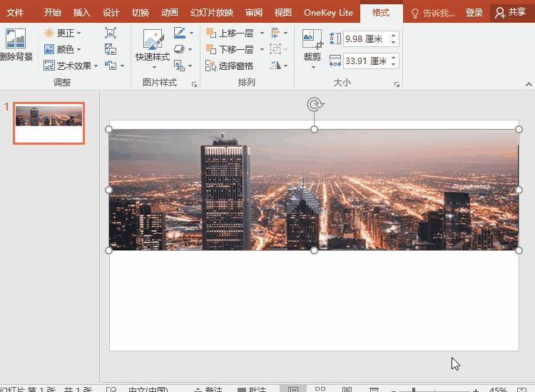This screenshot has width=535, height=392.
Task: Click the Bring Forward (上移一层) button
Action: tap(230, 33)
